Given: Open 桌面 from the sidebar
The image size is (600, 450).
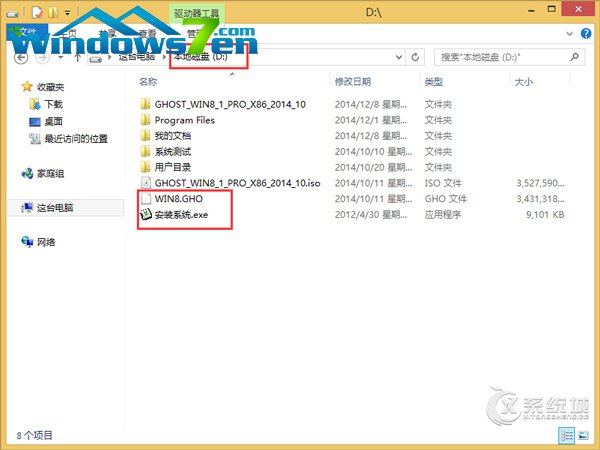Looking at the screenshot, I should coord(52,120).
